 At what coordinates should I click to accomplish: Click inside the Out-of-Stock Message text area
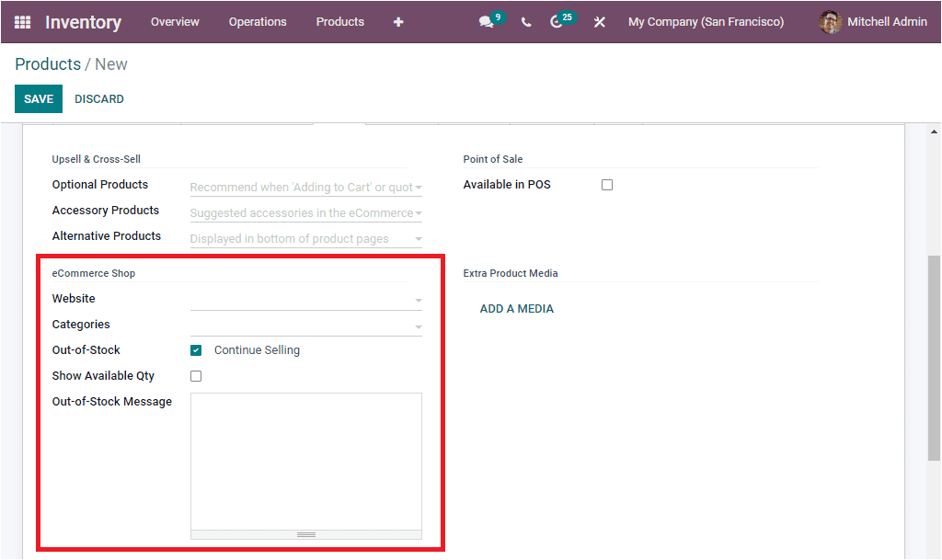tap(305, 460)
